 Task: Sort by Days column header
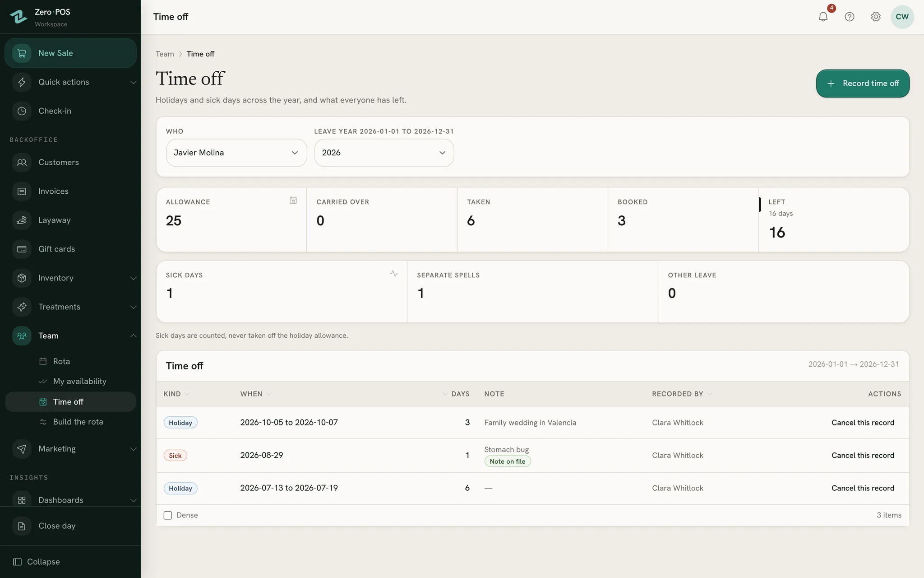(456, 394)
